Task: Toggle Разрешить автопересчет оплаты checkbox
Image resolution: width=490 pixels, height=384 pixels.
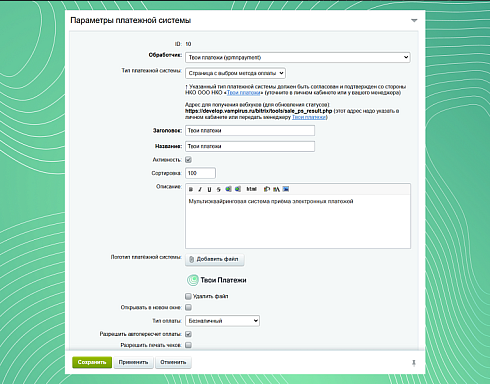Action: pos(188,334)
